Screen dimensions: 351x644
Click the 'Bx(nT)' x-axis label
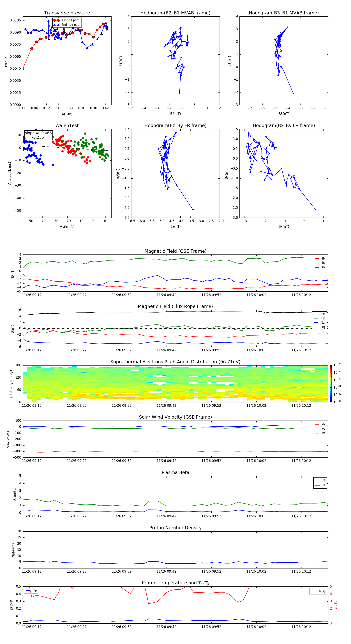pos(284,227)
